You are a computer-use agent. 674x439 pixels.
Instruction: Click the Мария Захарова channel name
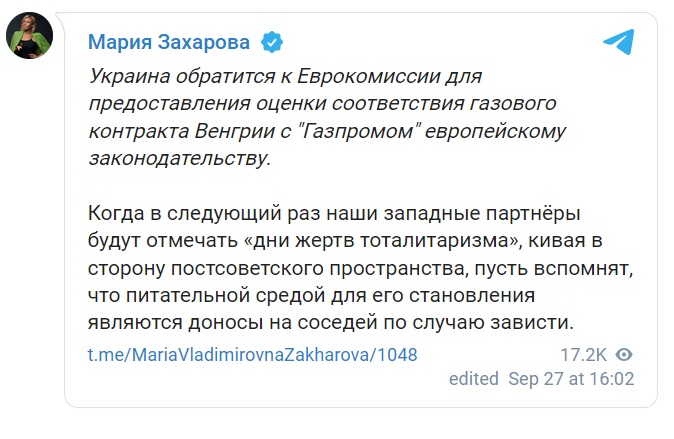tap(169, 42)
